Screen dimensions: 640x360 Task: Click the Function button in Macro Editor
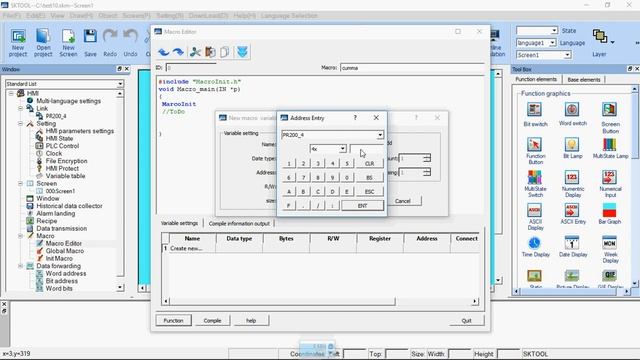click(x=173, y=320)
